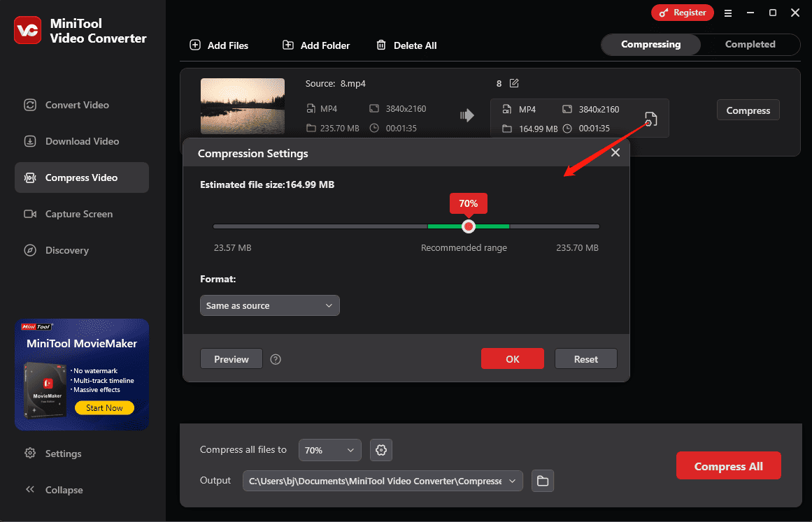Collapse the sidebar

54,489
